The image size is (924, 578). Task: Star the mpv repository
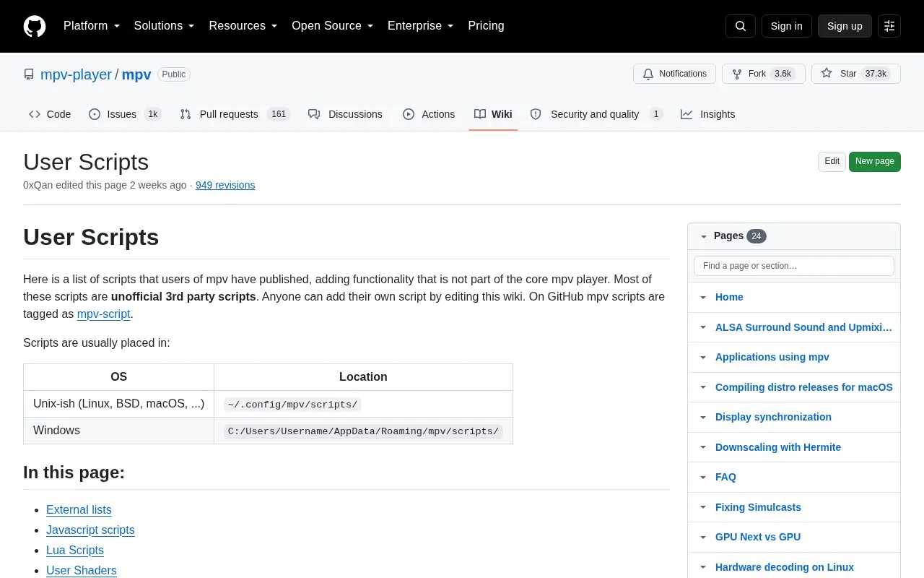pyautogui.click(x=856, y=74)
